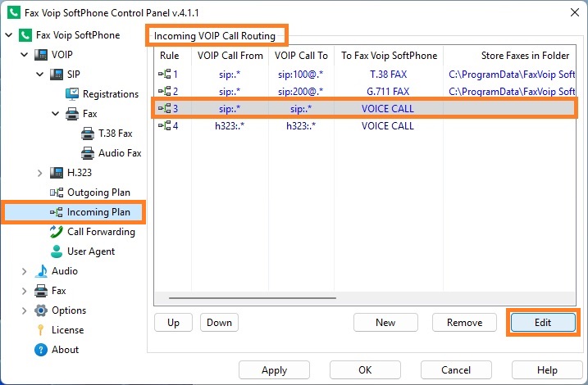The image size is (588, 385).
Task: Select the G.711 FAX cell in rule 2
Action: click(388, 92)
